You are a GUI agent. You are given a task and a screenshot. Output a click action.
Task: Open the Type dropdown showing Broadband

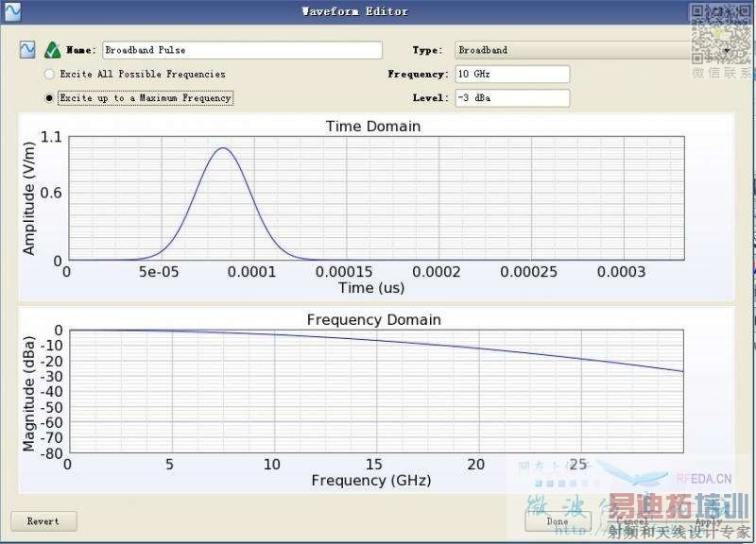594,50
